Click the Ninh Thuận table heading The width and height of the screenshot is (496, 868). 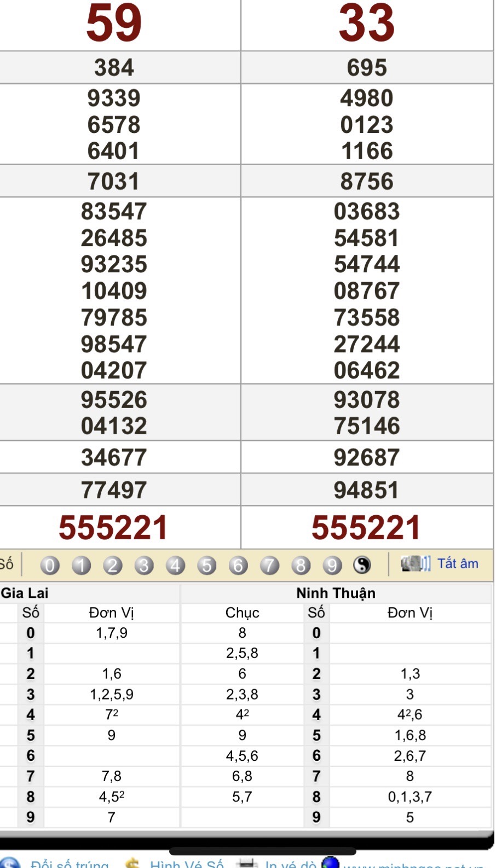click(x=336, y=593)
